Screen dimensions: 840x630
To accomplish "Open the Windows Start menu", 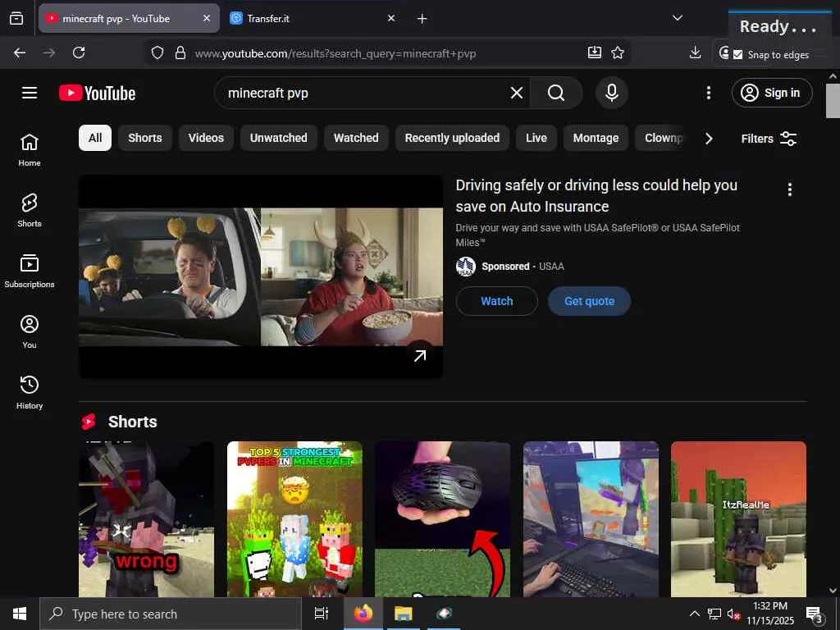I will pyautogui.click(x=20, y=614).
